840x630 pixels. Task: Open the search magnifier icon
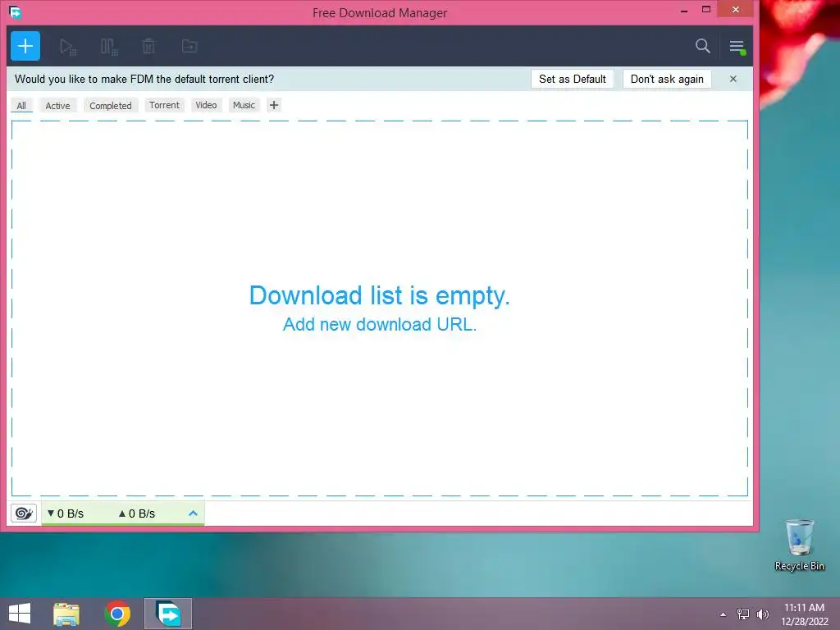pos(703,46)
